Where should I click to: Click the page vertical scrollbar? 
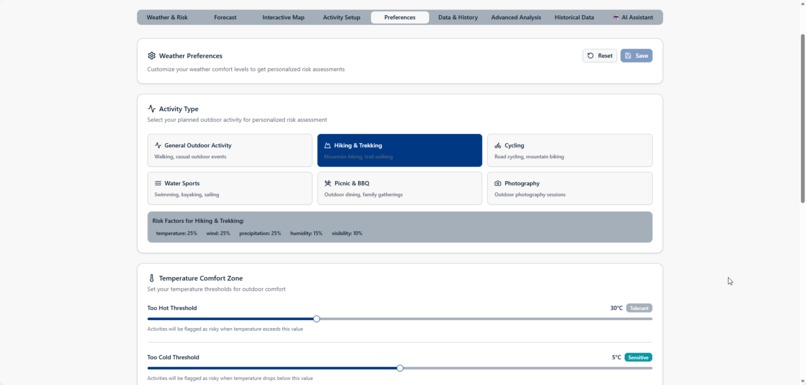coord(803,118)
